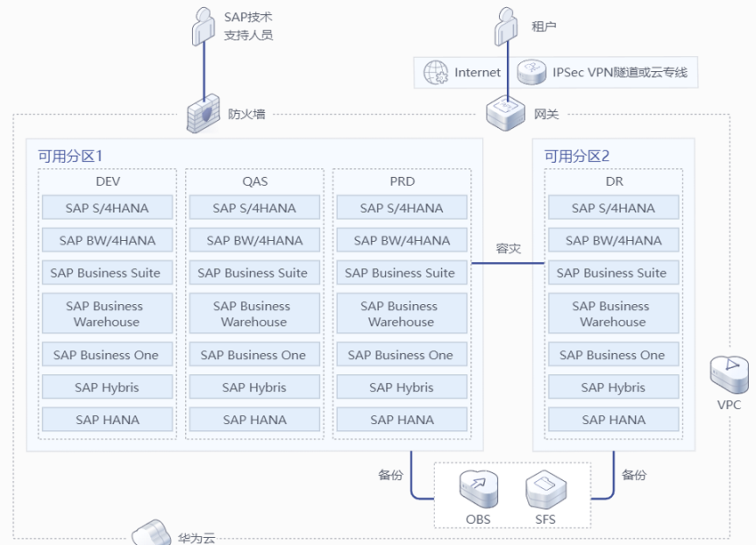The height and width of the screenshot is (545, 756).
Task: Click SAP S/4HANA in the DEV group
Action: (107, 208)
